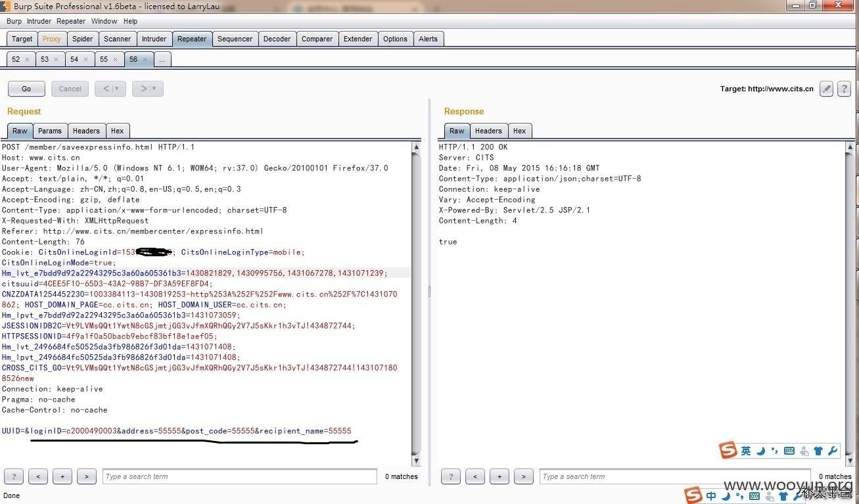
Task: Switch to the Intruder tool tab
Action: click(154, 39)
